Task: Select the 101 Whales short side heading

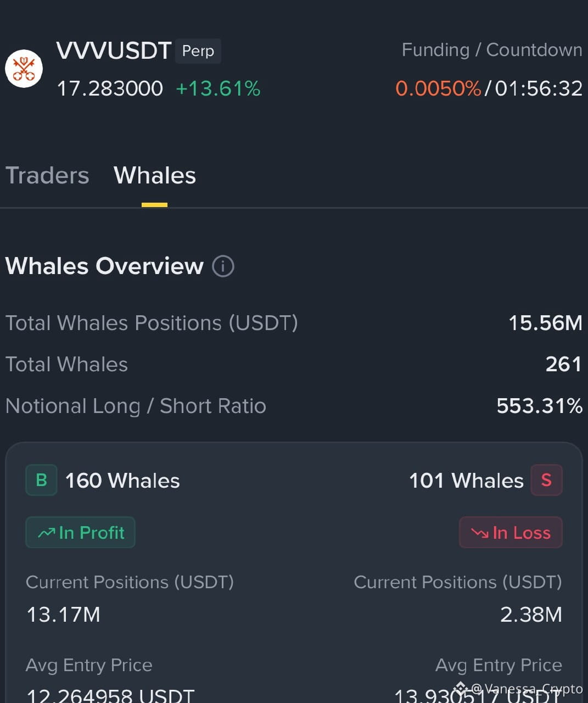Action: point(467,481)
